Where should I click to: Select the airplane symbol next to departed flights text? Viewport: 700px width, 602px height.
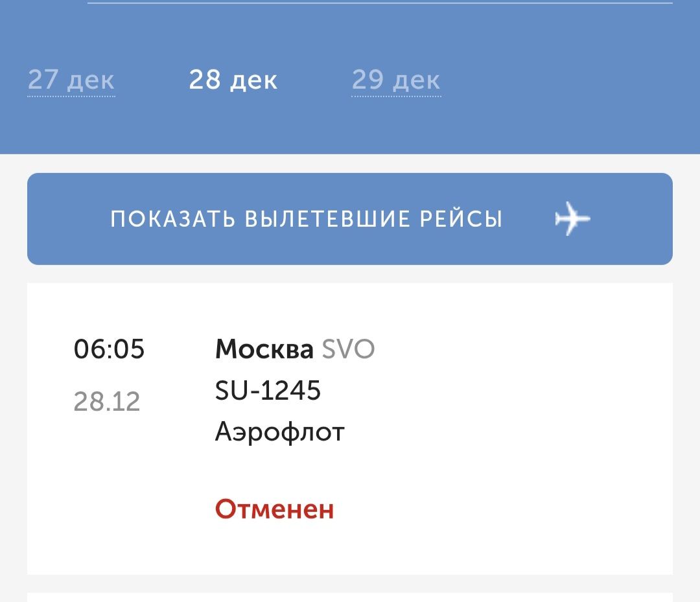(x=573, y=219)
